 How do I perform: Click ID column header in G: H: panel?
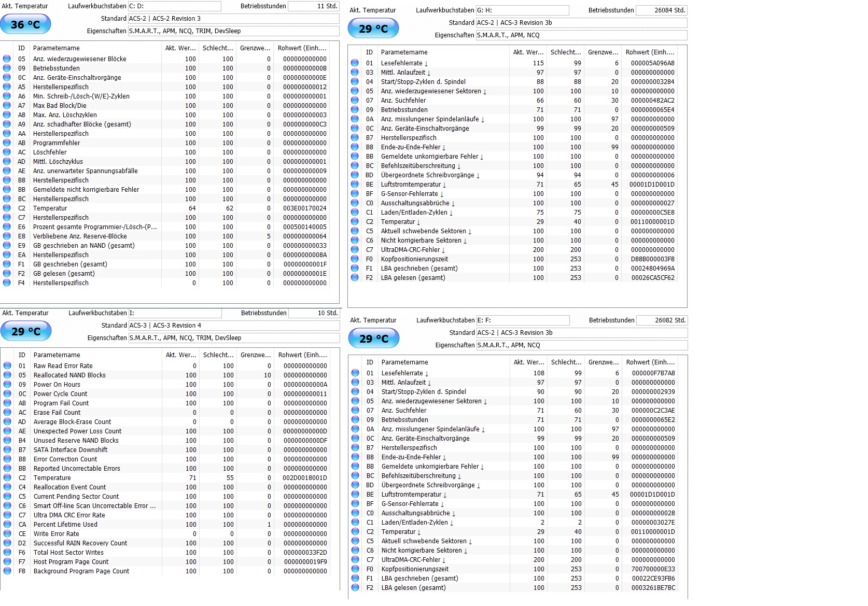pyautogui.click(x=369, y=52)
